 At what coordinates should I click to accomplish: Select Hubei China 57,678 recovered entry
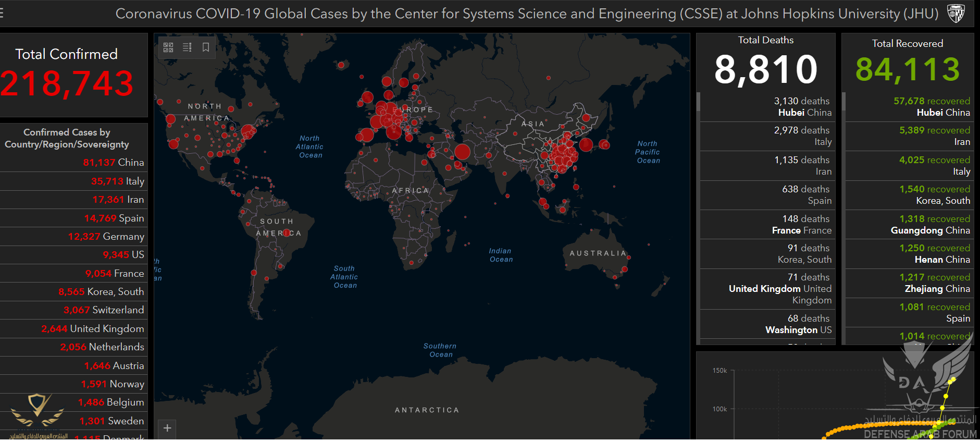(x=931, y=107)
